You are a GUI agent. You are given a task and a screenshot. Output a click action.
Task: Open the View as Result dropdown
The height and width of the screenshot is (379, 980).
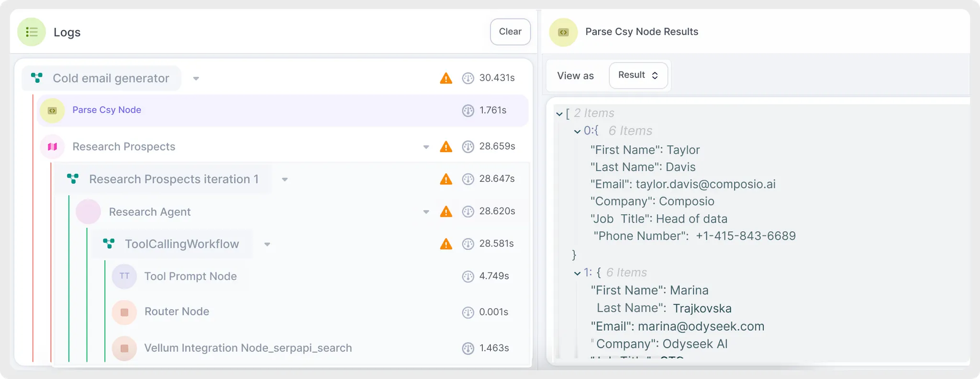pyautogui.click(x=638, y=75)
